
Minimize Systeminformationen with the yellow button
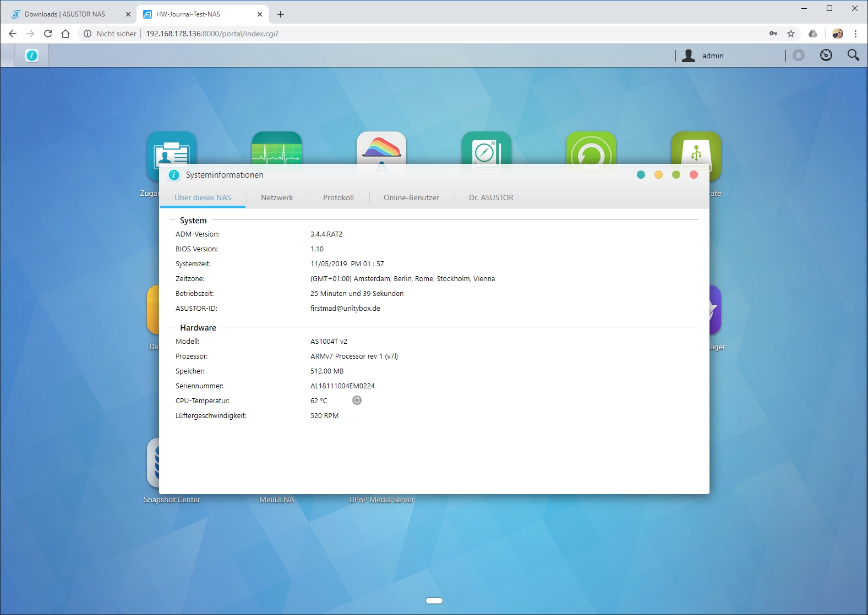658,175
